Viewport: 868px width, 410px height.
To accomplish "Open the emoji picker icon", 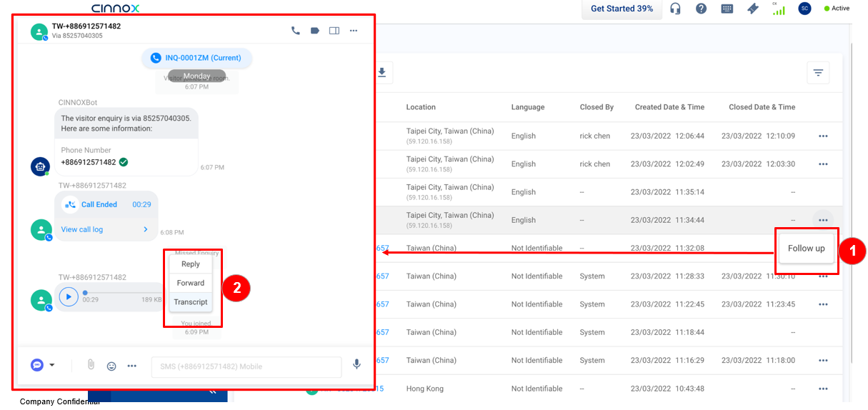I will coord(111,366).
